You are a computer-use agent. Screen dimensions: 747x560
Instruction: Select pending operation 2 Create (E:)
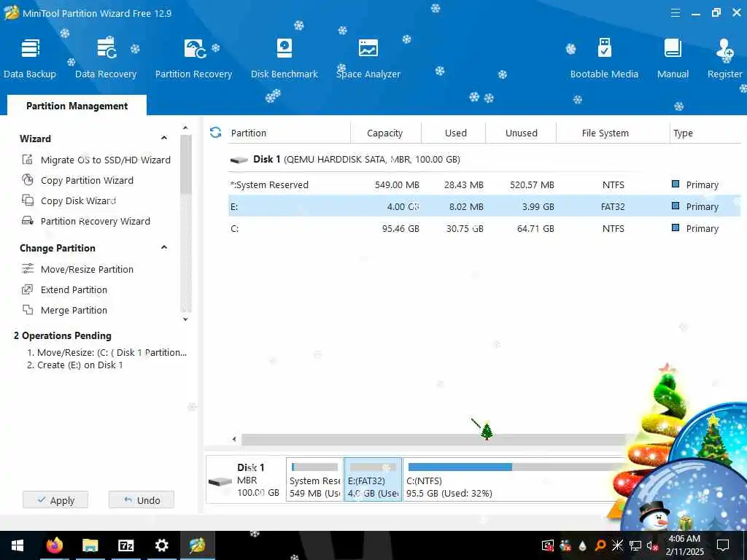pyautogui.click(x=75, y=365)
